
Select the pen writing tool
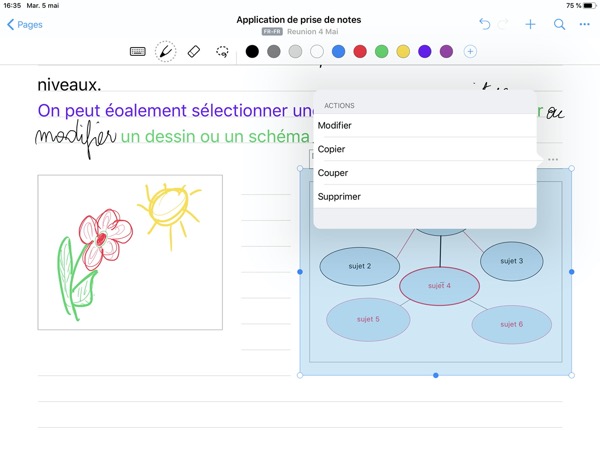pos(166,51)
